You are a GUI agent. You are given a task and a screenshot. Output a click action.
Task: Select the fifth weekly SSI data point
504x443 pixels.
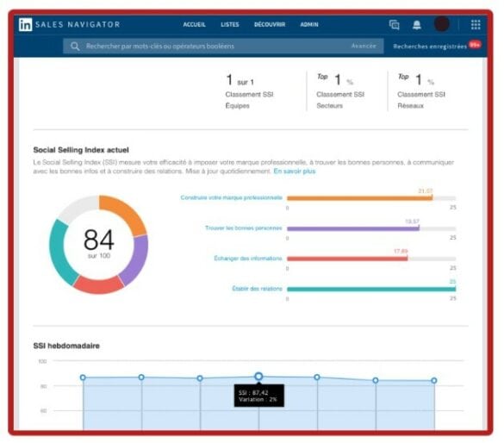pos(317,377)
